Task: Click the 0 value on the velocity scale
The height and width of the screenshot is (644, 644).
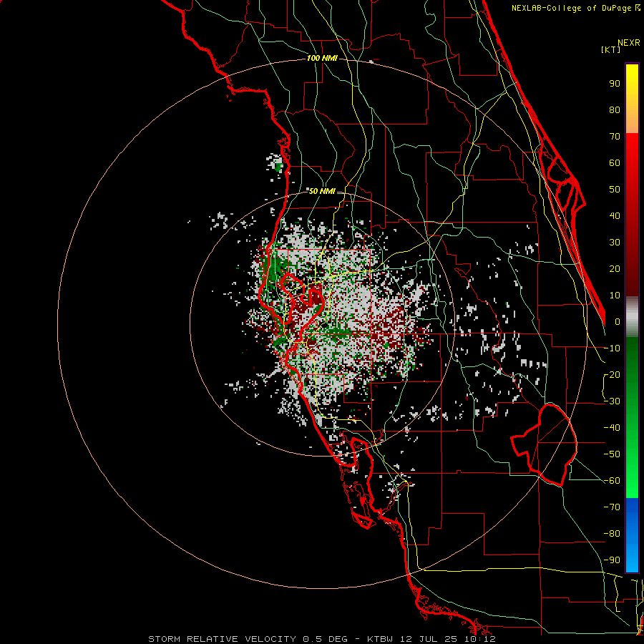Action: pos(618,321)
